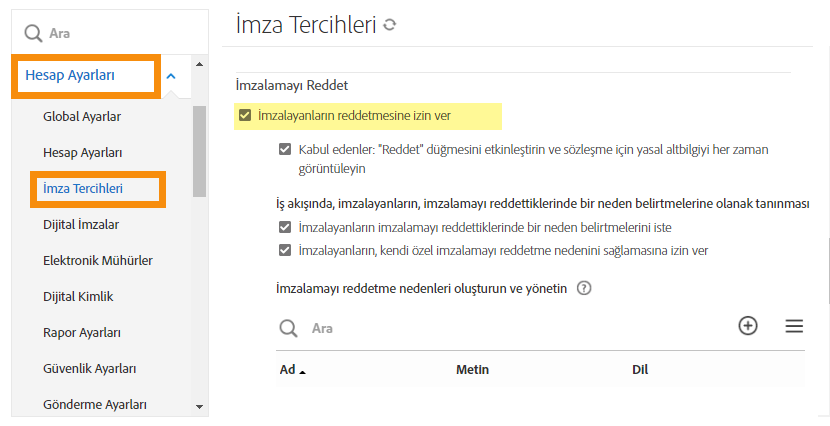This screenshot has height=426, width=830.
Task: Toggle İmzalayanların reddetmesine izin ver checkbox
Action: [x=245, y=116]
